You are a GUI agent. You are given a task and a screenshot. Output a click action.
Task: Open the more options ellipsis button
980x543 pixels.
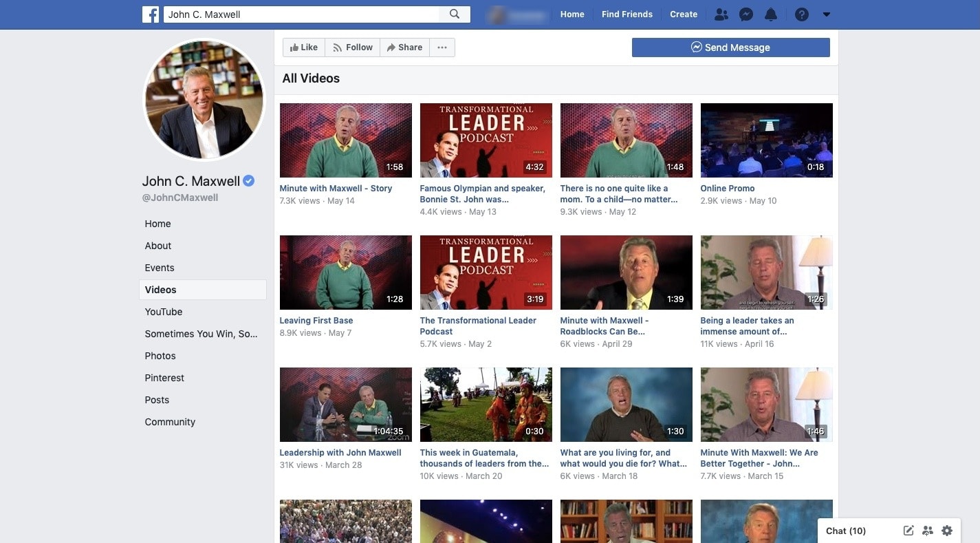coord(442,47)
